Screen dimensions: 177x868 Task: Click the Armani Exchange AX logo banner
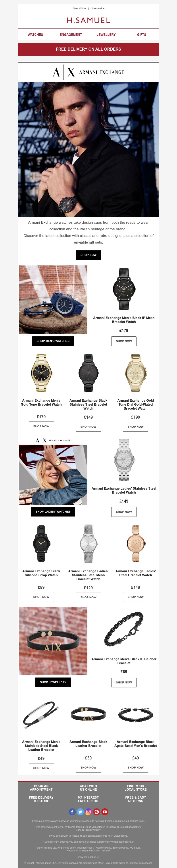click(88, 72)
